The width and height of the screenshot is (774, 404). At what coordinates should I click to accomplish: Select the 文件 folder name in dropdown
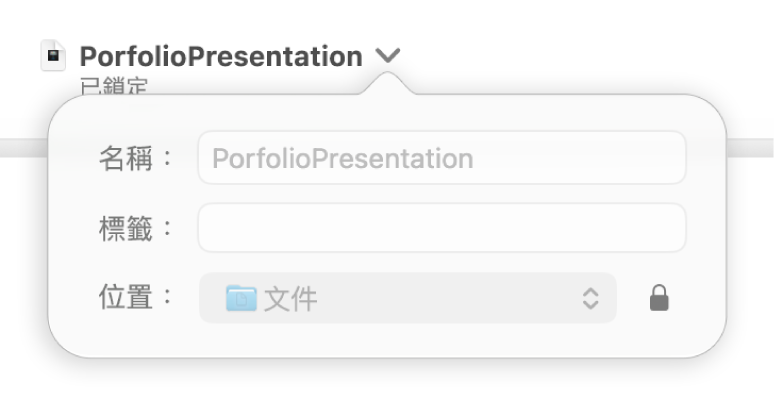[x=291, y=298]
